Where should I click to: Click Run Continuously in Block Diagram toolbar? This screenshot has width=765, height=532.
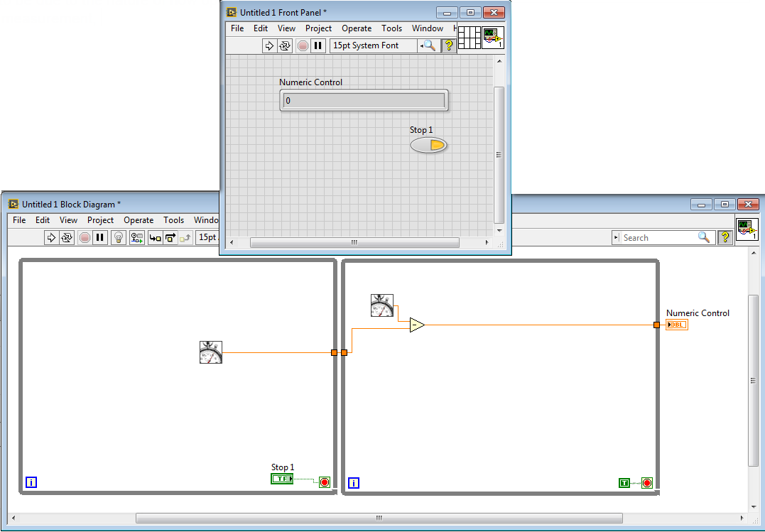click(66, 238)
